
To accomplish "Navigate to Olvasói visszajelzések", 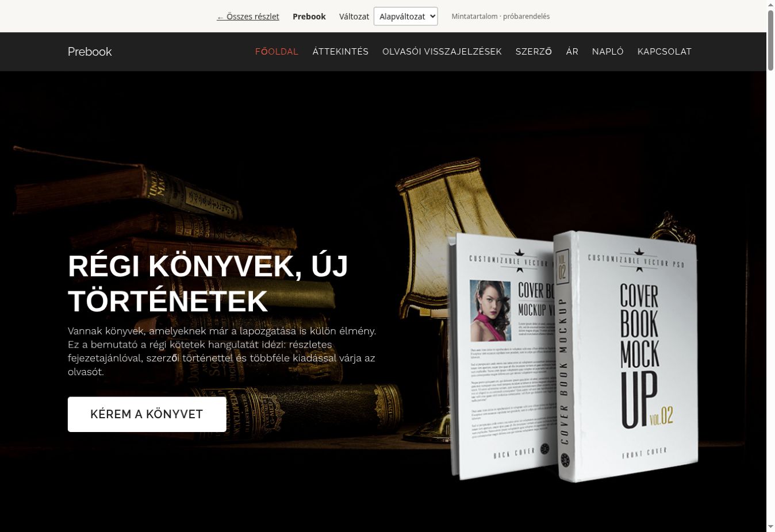I will click(442, 52).
